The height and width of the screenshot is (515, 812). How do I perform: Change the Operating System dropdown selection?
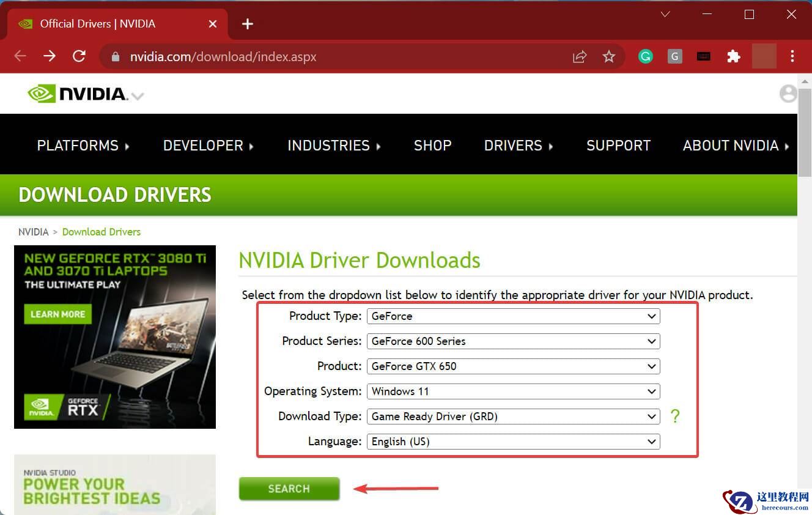(513, 391)
